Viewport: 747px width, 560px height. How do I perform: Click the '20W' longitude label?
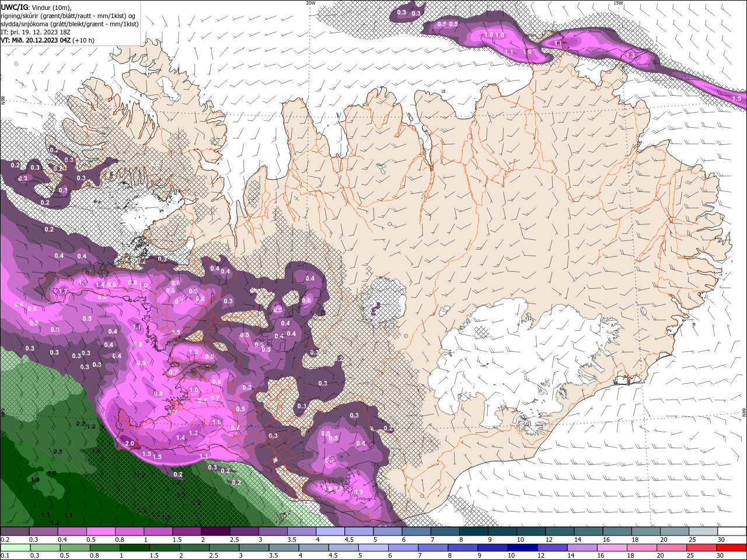pos(311,3)
